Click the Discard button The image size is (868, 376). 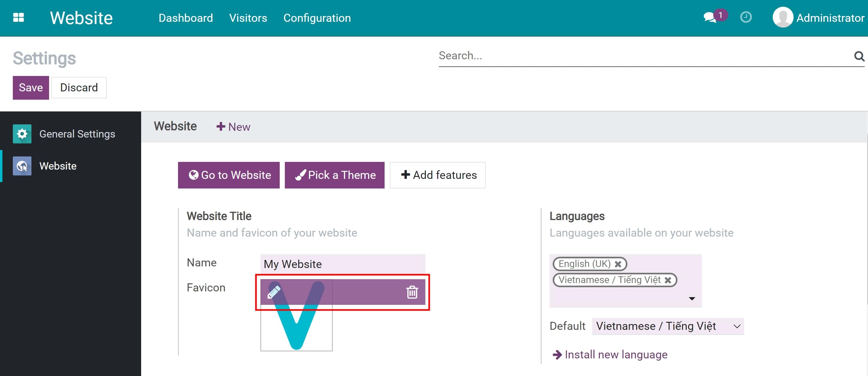79,88
